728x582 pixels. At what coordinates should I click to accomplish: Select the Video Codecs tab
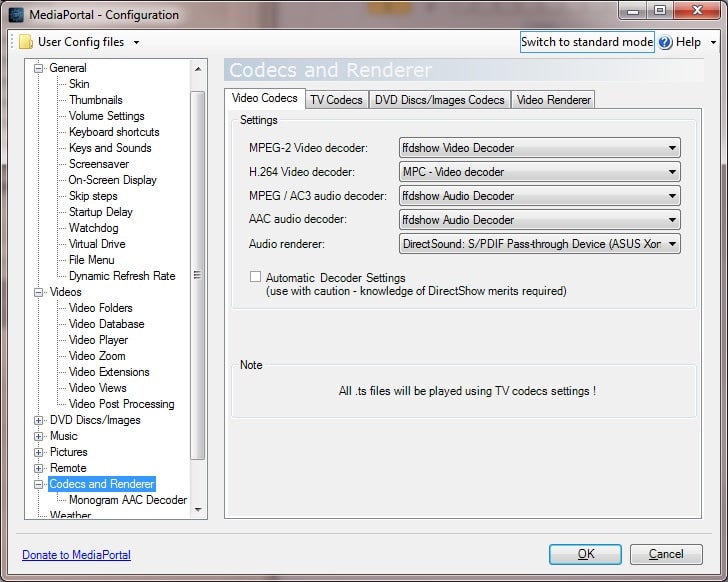265,98
